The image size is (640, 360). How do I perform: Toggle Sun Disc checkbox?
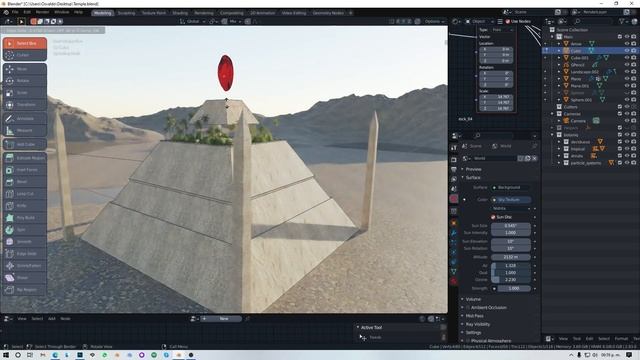tap(493, 217)
